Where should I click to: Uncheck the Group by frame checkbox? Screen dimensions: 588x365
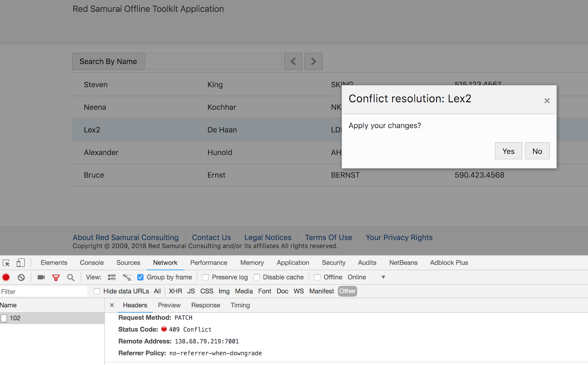click(140, 277)
